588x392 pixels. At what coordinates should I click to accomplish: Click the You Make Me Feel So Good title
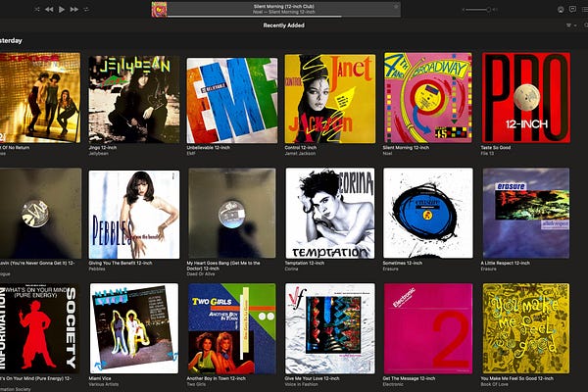pos(516,378)
